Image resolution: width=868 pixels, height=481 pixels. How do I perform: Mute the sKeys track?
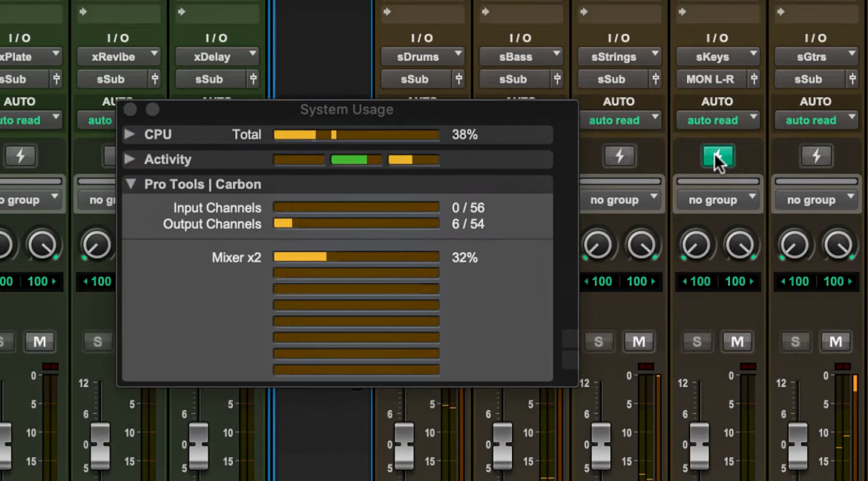[737, 342]
